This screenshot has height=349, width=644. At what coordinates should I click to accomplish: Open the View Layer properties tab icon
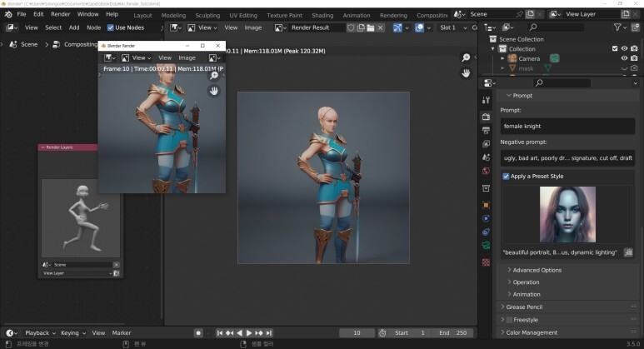[x=486, y=144]
